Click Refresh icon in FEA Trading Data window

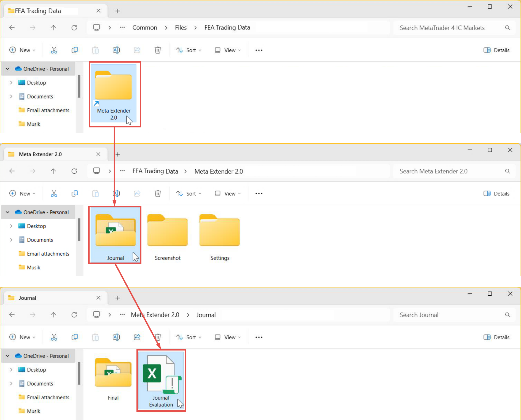74,28
